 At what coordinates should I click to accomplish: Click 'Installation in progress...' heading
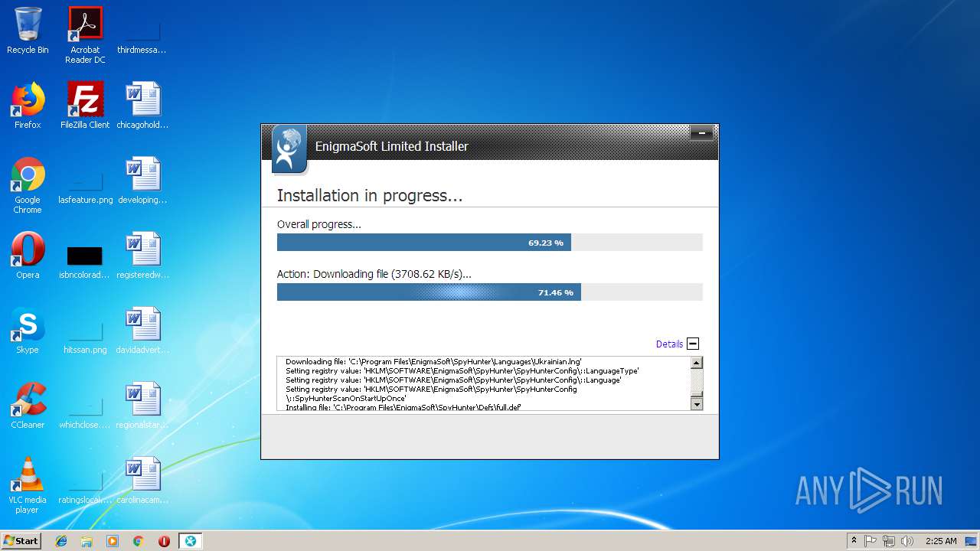coord(370,196)
